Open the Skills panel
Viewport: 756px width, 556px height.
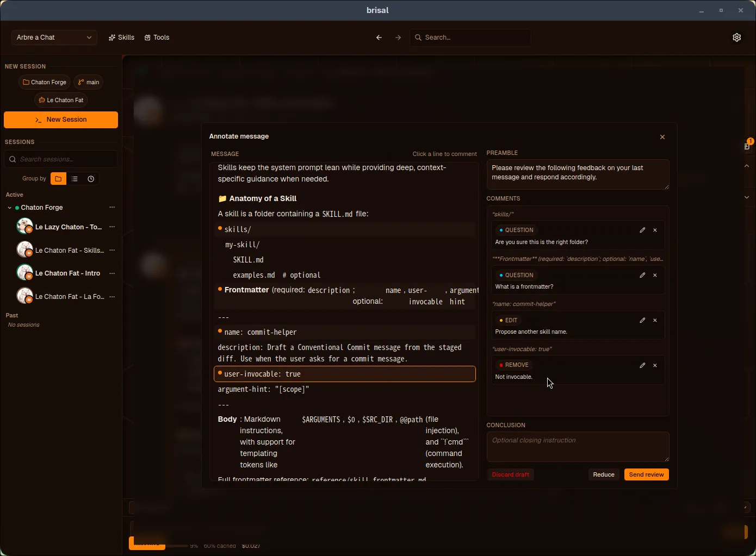coord(121,38)
